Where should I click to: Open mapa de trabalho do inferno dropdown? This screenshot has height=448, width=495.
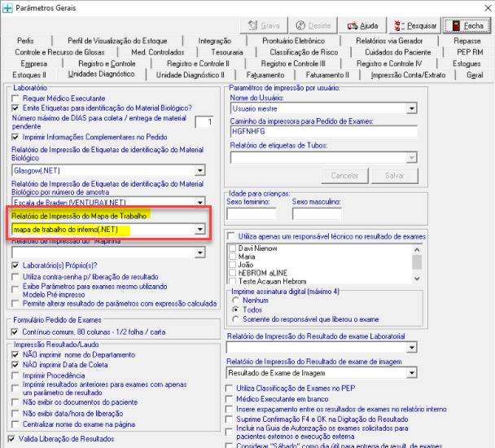pyautogui.click(x=199, y=229)
